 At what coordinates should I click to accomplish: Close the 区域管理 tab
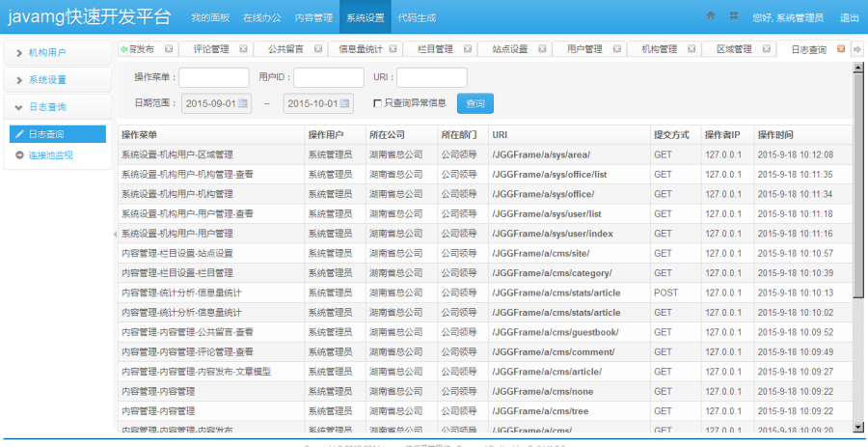(x=767, y=48)
